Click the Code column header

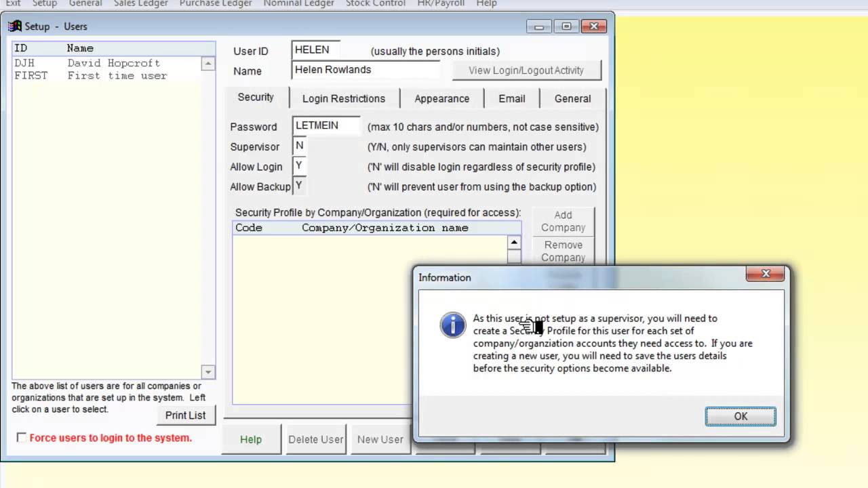click(x=249, y=228)
